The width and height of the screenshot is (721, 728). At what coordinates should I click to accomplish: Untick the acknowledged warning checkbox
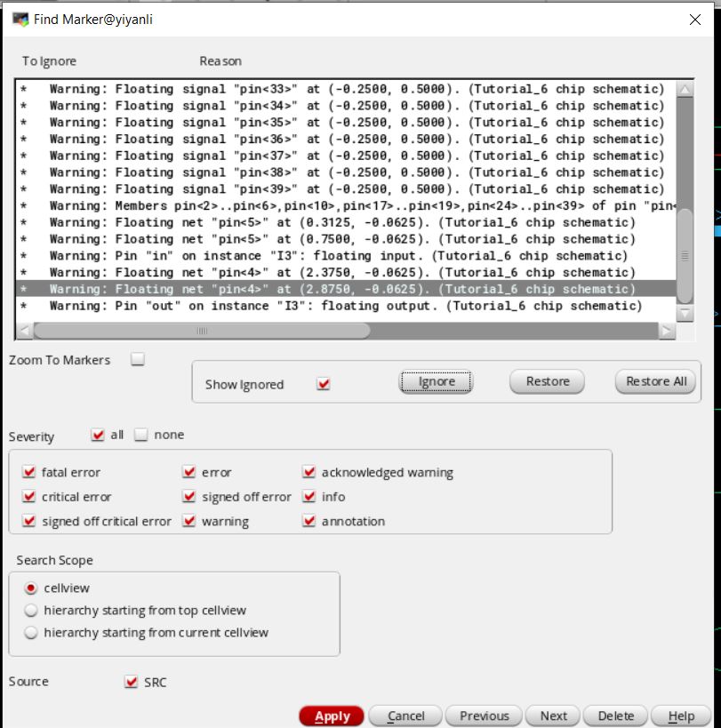point(308,473)
